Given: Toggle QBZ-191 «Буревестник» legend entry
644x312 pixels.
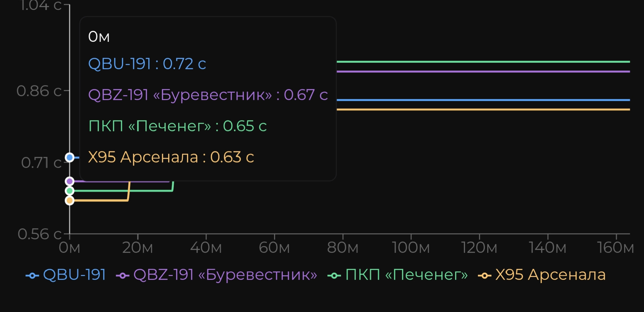Looking at the screenshot, I should tap(216, 275).
